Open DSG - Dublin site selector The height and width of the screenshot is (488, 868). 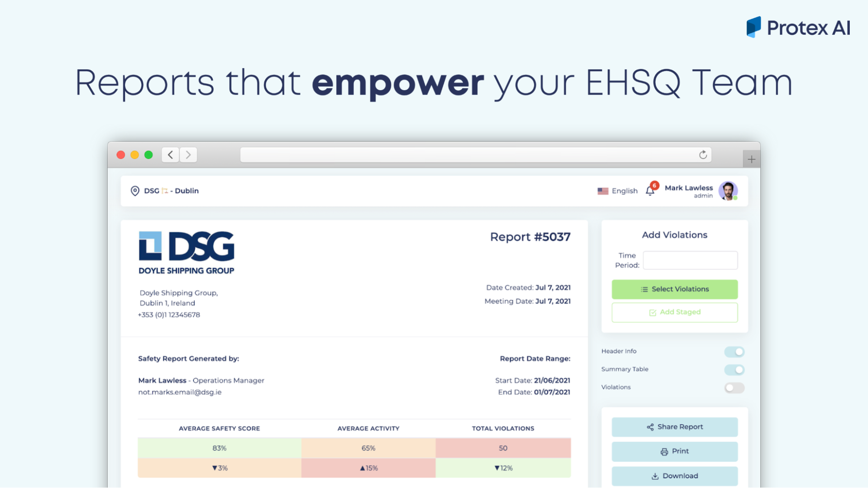pyautogui.click(x=171, y=191)
